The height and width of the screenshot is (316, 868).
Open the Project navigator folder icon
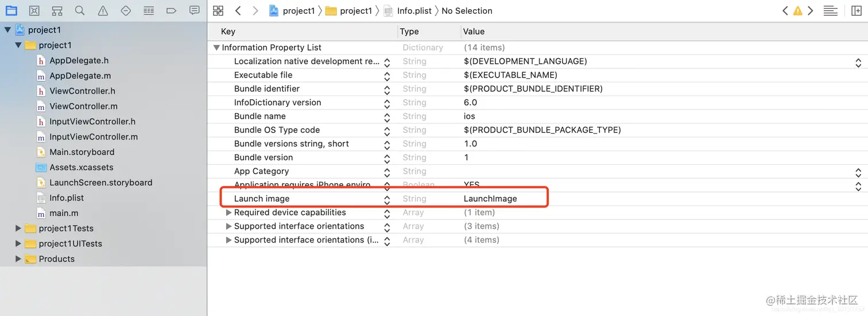[11, 11]
